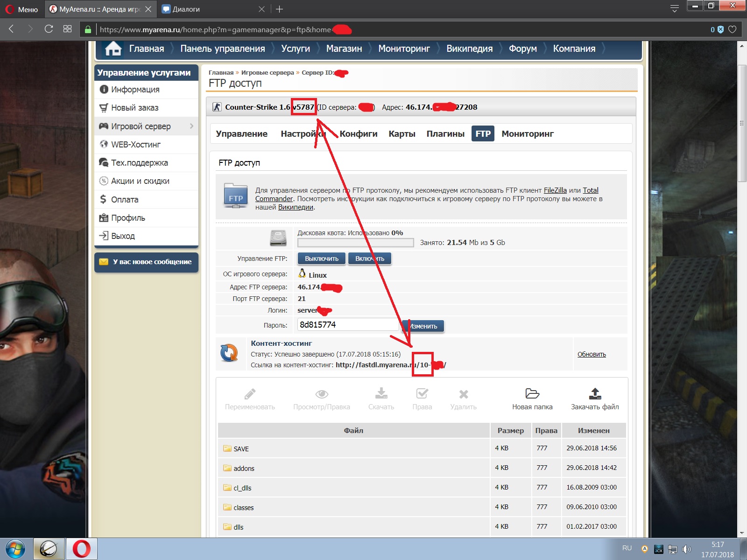
Task: Click the volume icon in system tray
Action: point(686,549)
